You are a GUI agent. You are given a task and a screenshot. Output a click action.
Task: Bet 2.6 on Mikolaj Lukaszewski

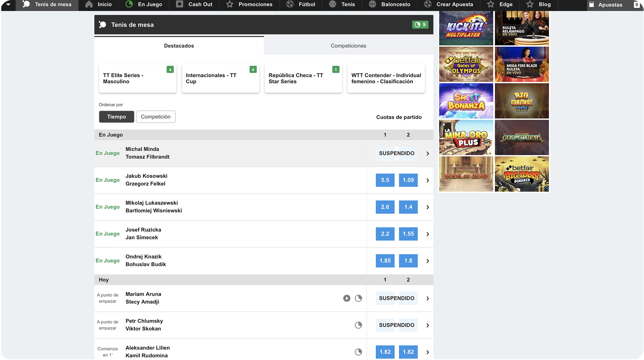point(385,207)
